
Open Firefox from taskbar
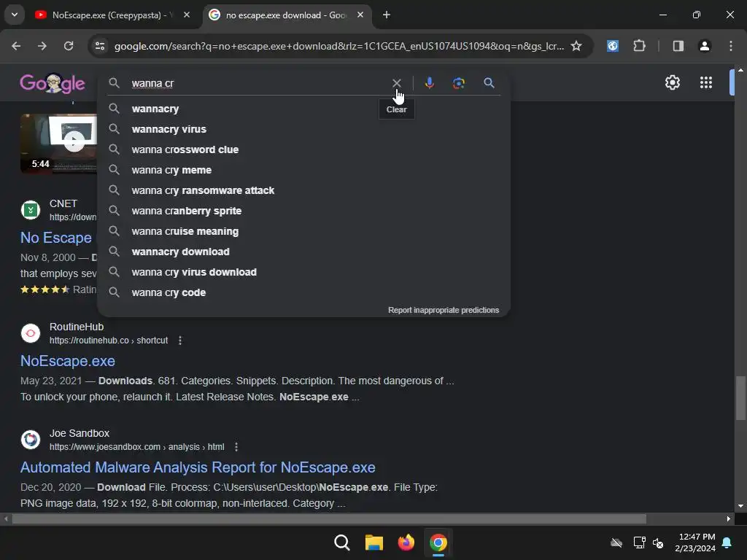[x=406, y=542]
